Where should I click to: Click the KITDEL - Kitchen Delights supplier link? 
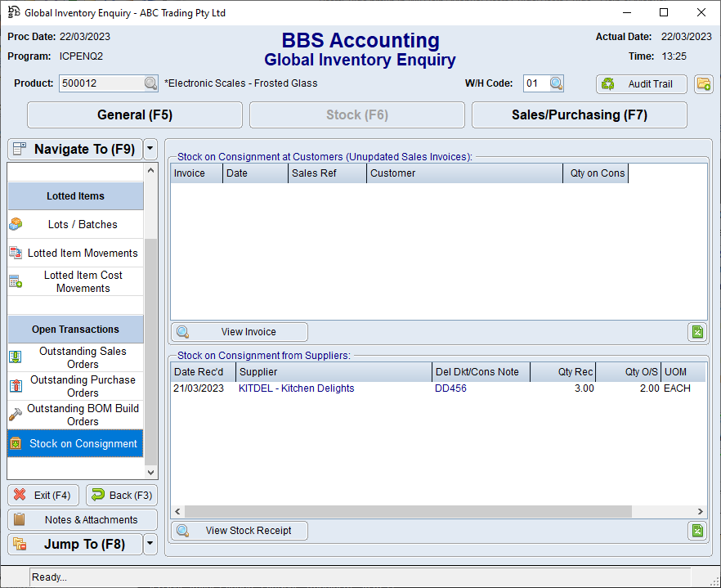click(296, 388)
